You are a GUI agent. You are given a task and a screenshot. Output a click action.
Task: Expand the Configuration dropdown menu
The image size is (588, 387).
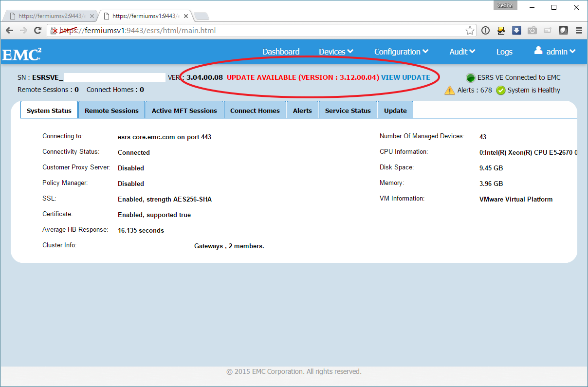401,52
